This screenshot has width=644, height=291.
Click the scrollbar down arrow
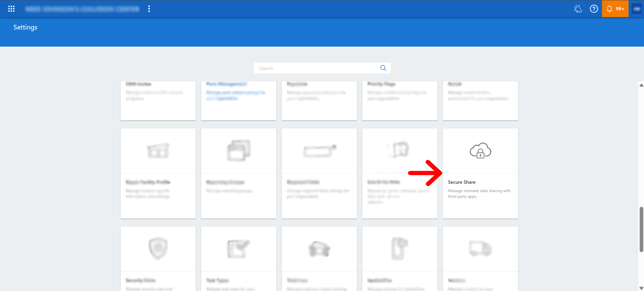(x=641, y=288)
